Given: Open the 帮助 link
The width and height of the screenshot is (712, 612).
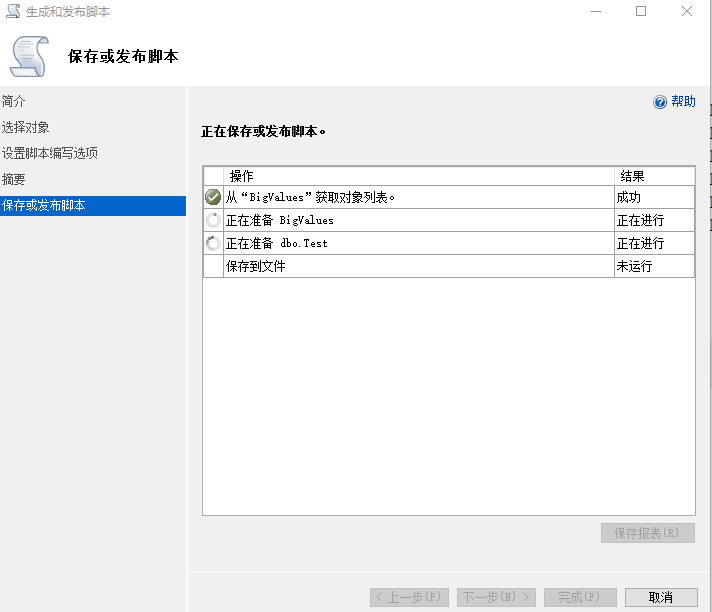Looking at the screenshot, I should 683,102.
